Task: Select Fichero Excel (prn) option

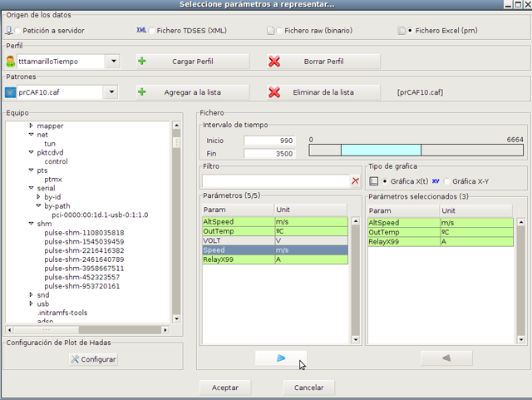Action: coord(410,31)
